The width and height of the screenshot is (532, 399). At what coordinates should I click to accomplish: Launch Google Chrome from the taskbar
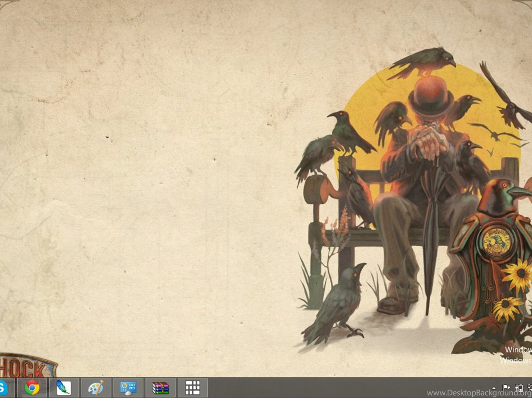pyautogui.click(x=32, y=388)
